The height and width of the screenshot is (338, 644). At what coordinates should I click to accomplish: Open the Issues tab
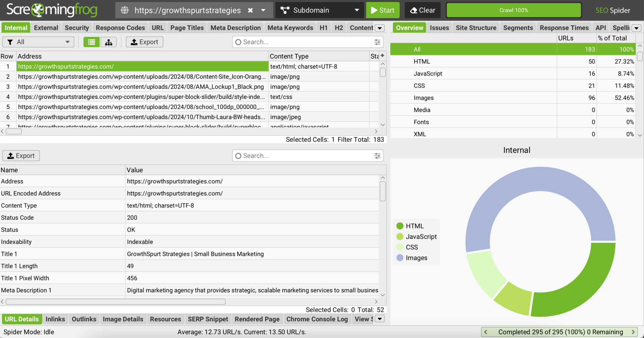tap(439, 28)
